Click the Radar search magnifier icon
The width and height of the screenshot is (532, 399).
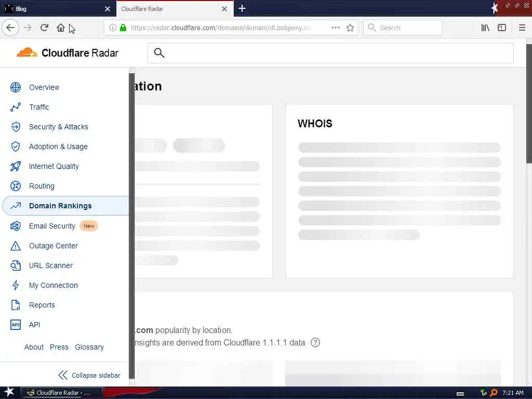tap(159, 52)
